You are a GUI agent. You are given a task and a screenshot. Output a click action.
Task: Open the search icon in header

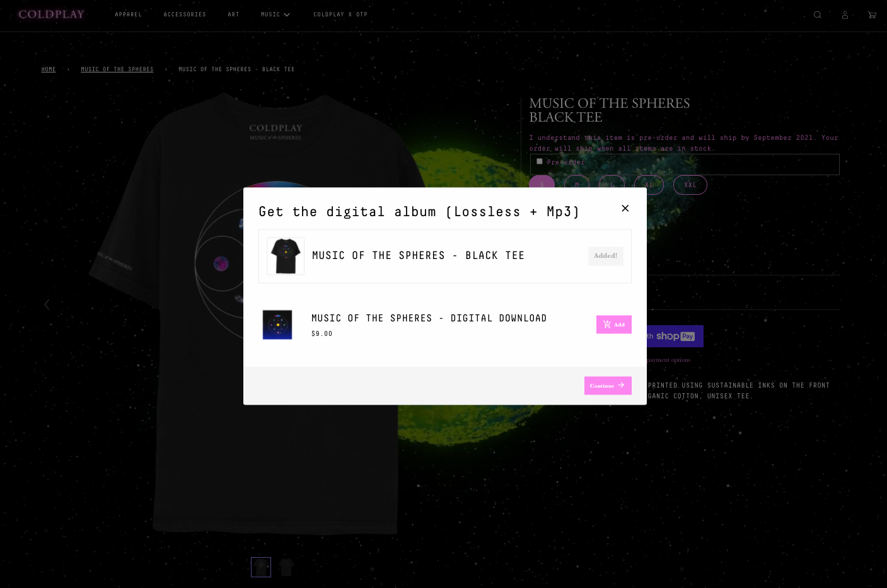818,14
